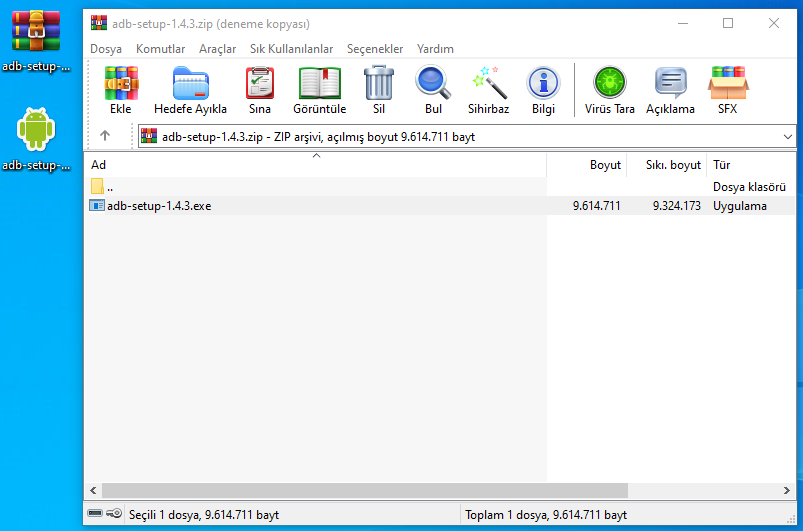Sort by the Boyut column header

587,165
